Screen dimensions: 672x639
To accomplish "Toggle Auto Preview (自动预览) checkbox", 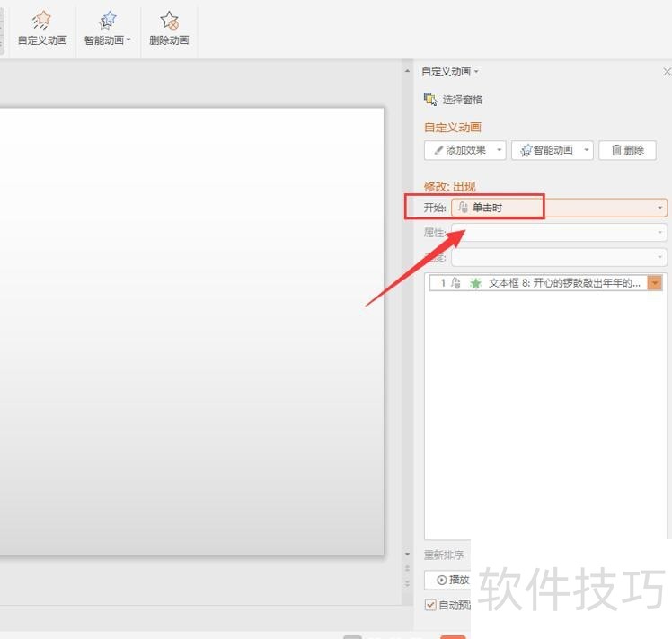I will 430,605.
